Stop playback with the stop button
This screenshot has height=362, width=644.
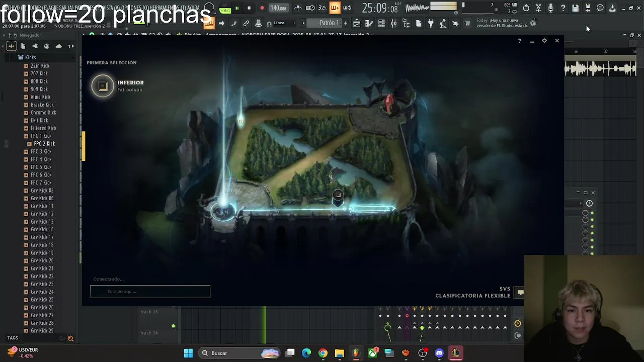coord(249,8)
